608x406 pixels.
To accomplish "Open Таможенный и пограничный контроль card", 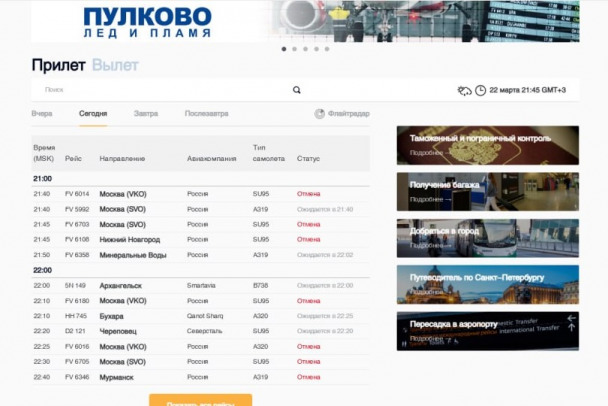I will click(x=487, y=145).
